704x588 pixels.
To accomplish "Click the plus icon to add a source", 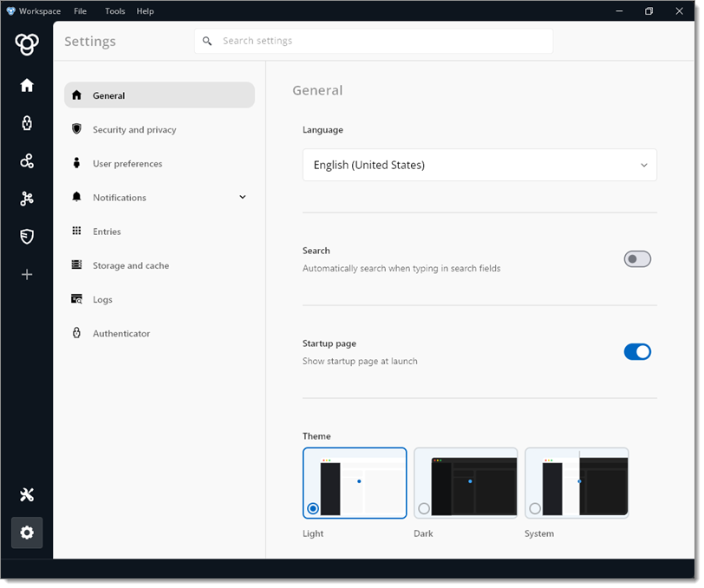I will [27, 274].
